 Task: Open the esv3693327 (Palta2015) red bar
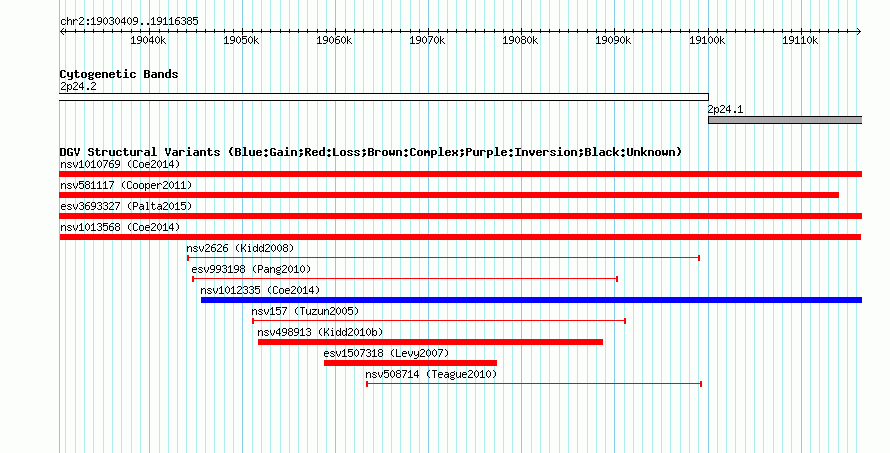tap(460, 216)
